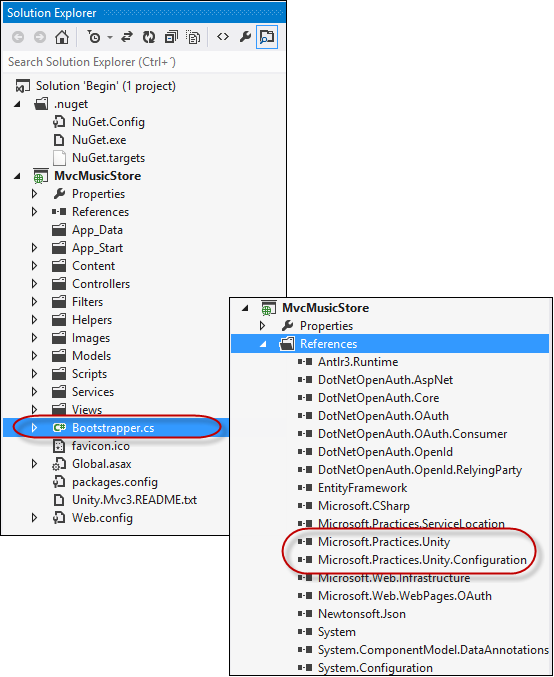Click the C# icon of Bootstrapper.cs
Screen dimensions: 554x677
click(x=59, y=428)
